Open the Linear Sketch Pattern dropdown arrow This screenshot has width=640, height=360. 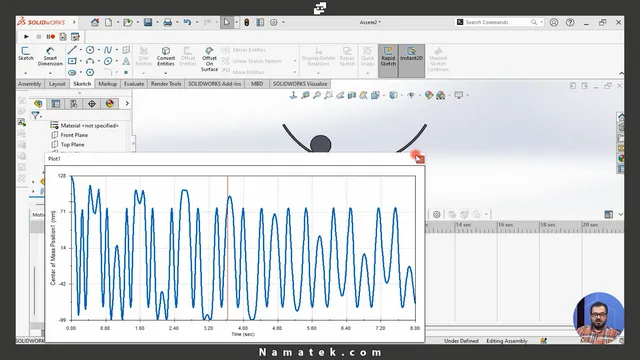pos(295,61)
